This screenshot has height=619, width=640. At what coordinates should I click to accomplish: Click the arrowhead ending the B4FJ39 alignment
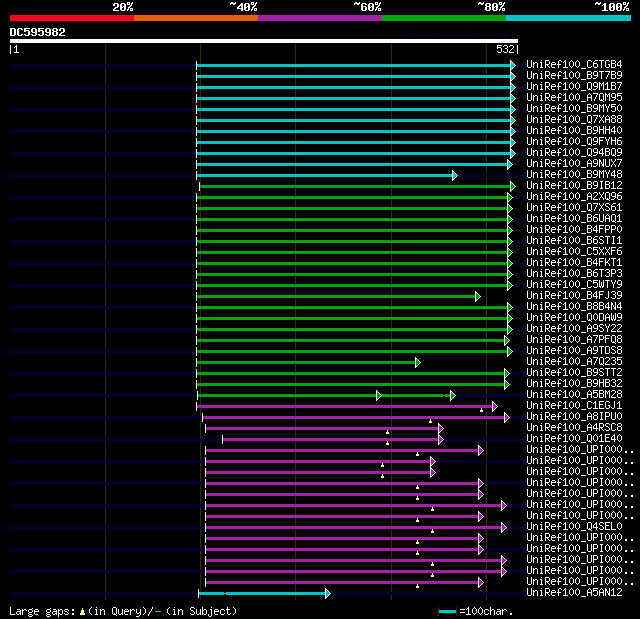click(478, 297)
